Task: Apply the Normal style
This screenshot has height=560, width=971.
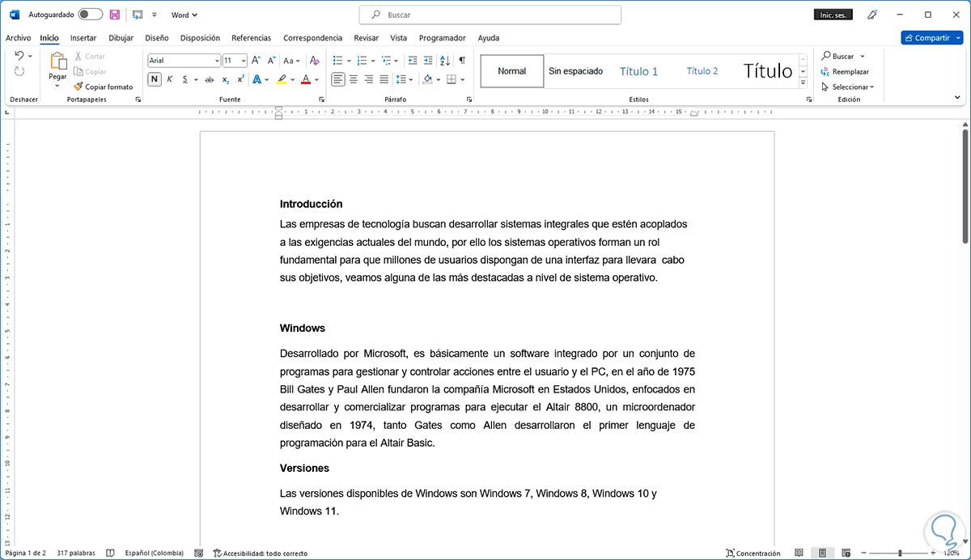Action: point(511,71)
